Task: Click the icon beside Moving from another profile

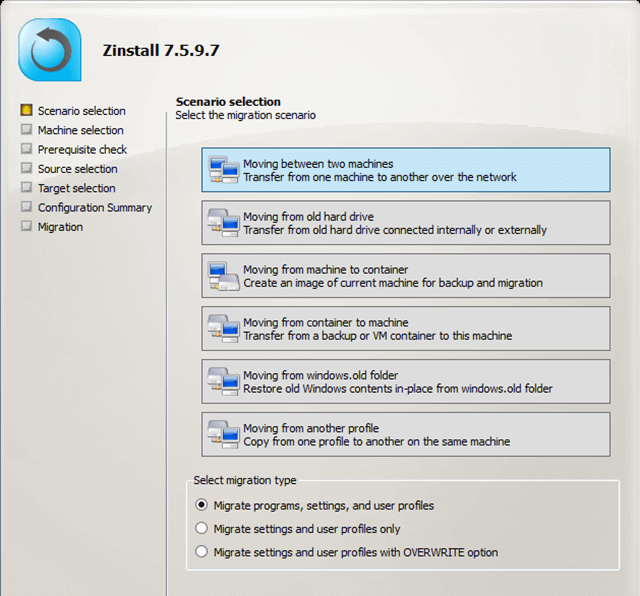Action: click(223, 434)
